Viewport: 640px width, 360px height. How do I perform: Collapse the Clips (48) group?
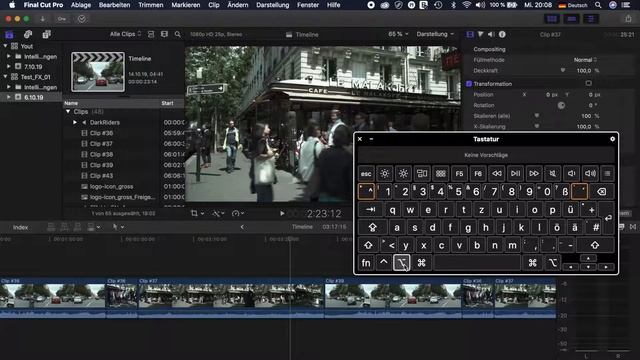click(x=68, y=111)
